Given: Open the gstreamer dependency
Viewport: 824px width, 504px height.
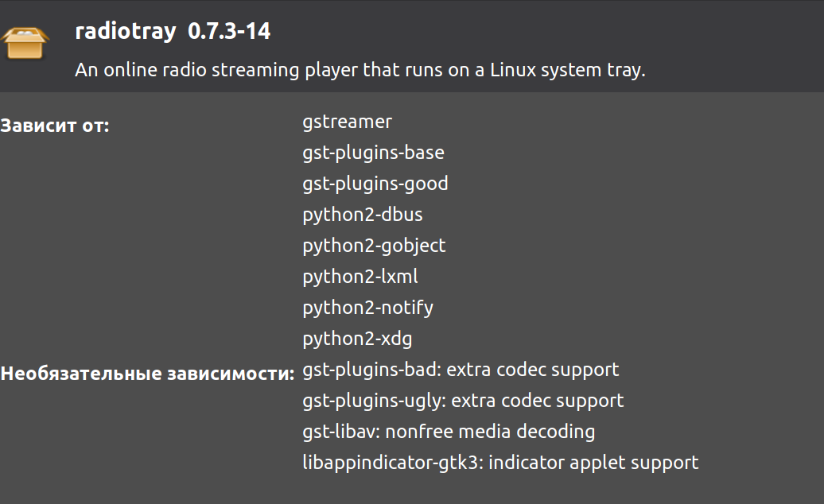Looking at the screenshot, I should tap(348, 122).
